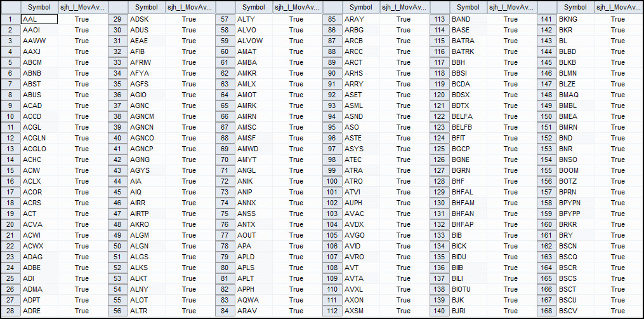Select the ASML symbol cell
The height and width of the screenshot is (319, 644).
(x=361, y=105)
